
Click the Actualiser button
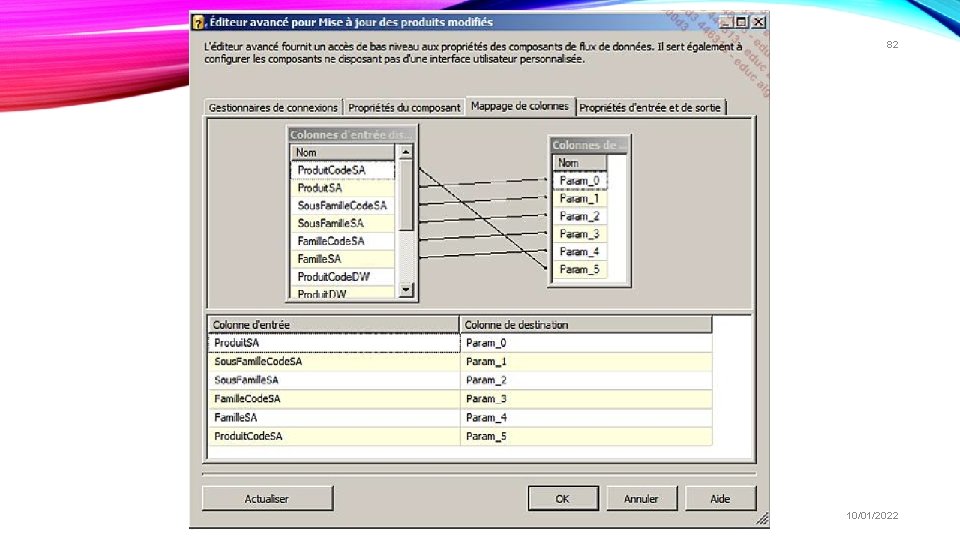coord(268,498)
